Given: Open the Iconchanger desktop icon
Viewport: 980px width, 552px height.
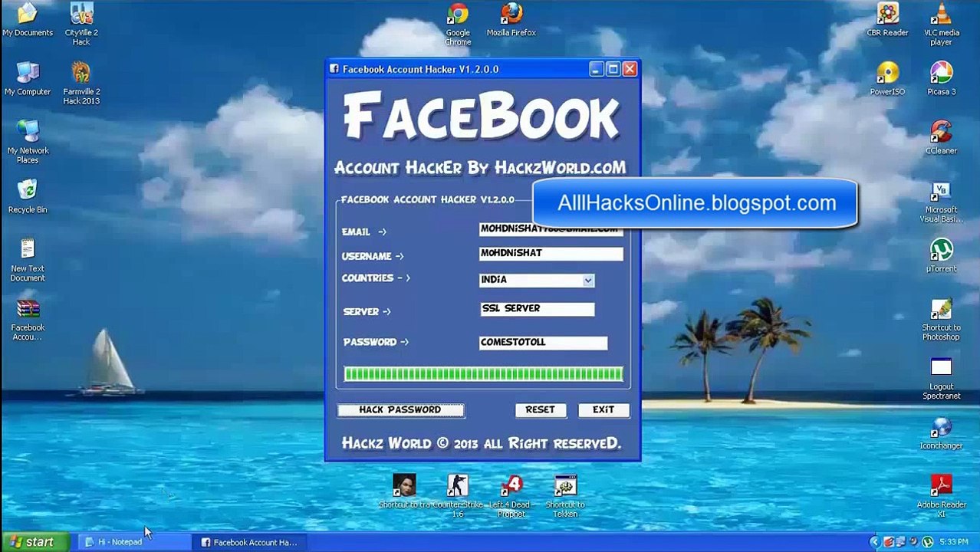Looking at the screenshot, I should [x=941, y=433].
